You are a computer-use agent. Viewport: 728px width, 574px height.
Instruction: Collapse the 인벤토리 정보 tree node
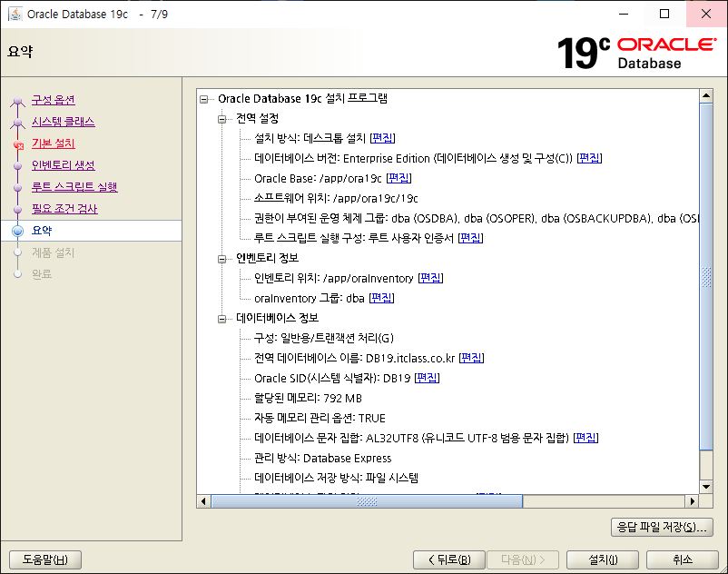pos(221,259)
